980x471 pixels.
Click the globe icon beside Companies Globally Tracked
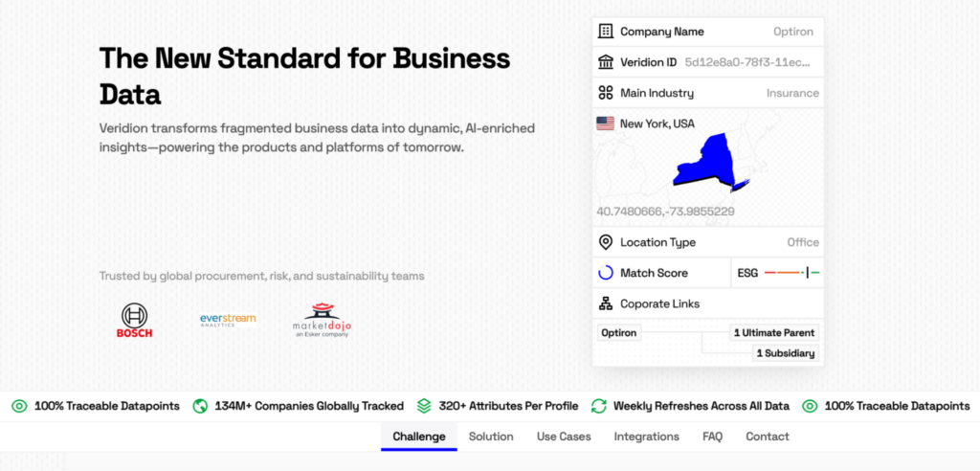(x=200, y=406)
